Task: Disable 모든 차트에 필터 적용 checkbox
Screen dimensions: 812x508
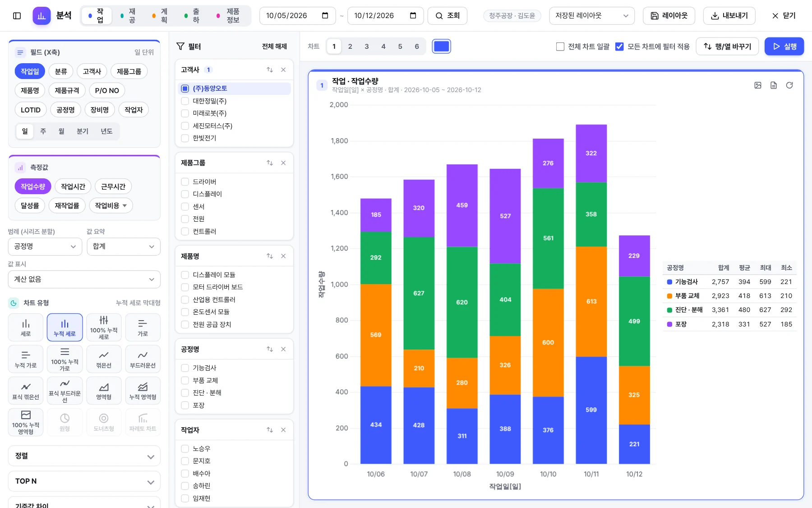Action: point(619,47)
